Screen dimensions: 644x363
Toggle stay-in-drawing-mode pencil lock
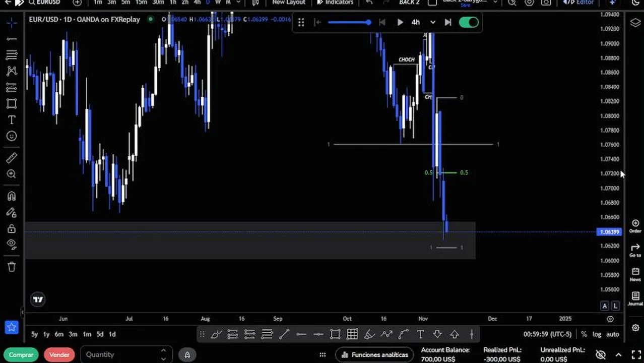pyautogui.click(x=12, y=212)
